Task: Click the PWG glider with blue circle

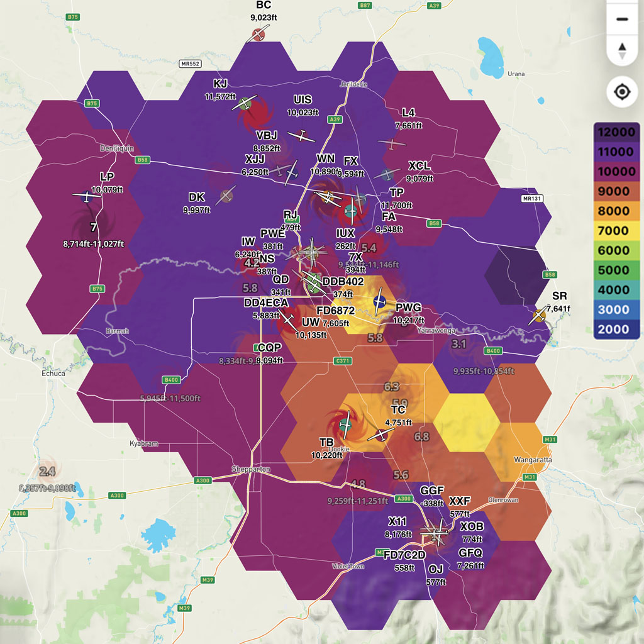Action: [379, 303]
